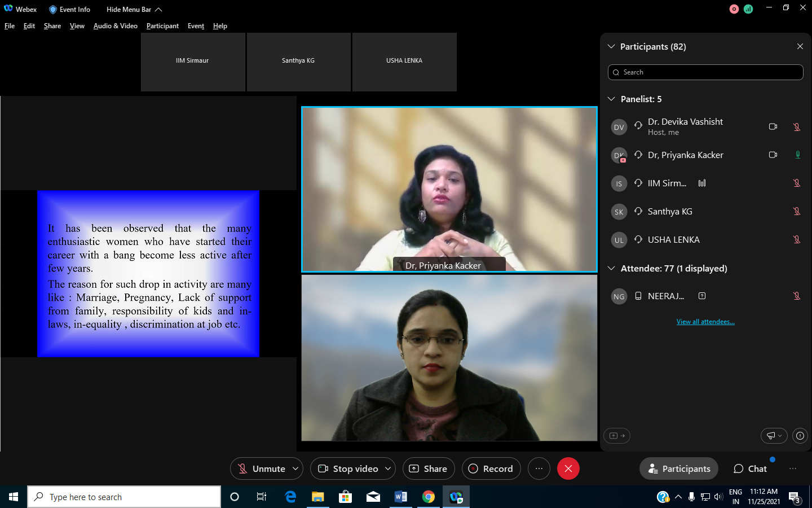Click the participants Search field
Screen dimensions: 812x508
click(x=705, y=72)
